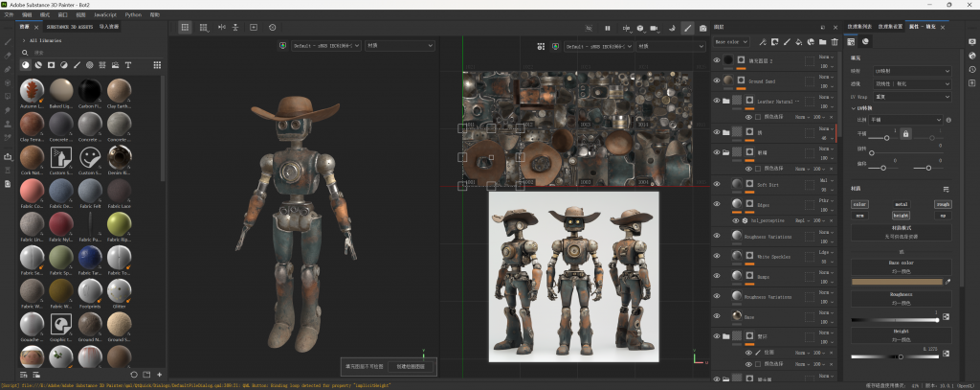Toggle visibility of the Soft Dirt layer
The width and height of the screenshot is (980, 390).
(717, 183)
